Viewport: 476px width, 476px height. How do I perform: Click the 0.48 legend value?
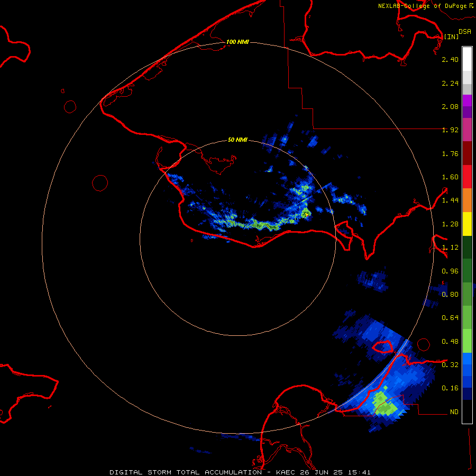(450, 342)
